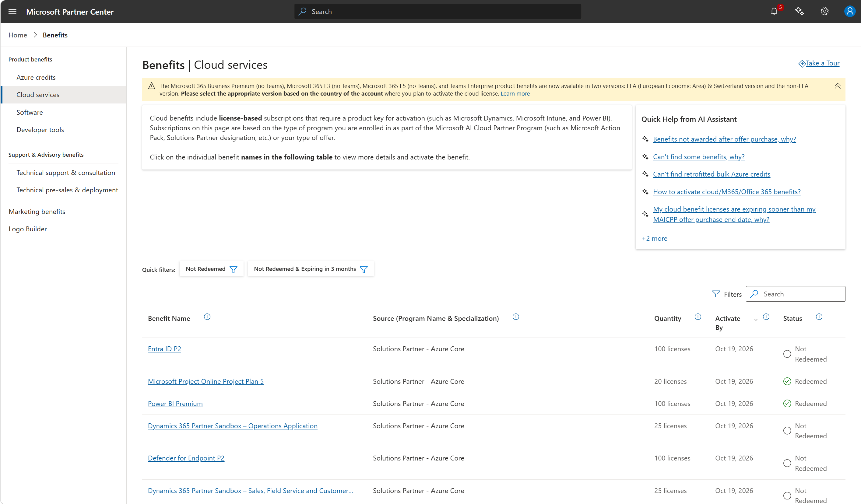861x504 pixels.
Task: Open the Power BI Premium benefit
Action: pos(175,404)
